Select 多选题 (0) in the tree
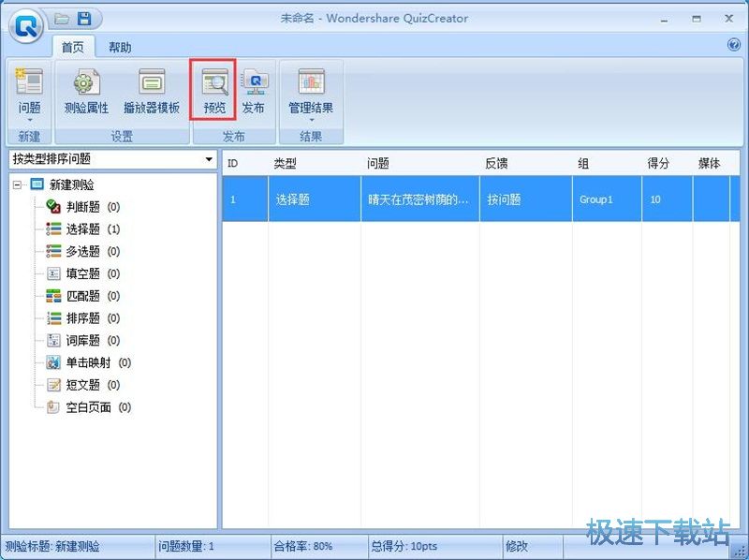749x560 pixels. [x=82, y=251]
